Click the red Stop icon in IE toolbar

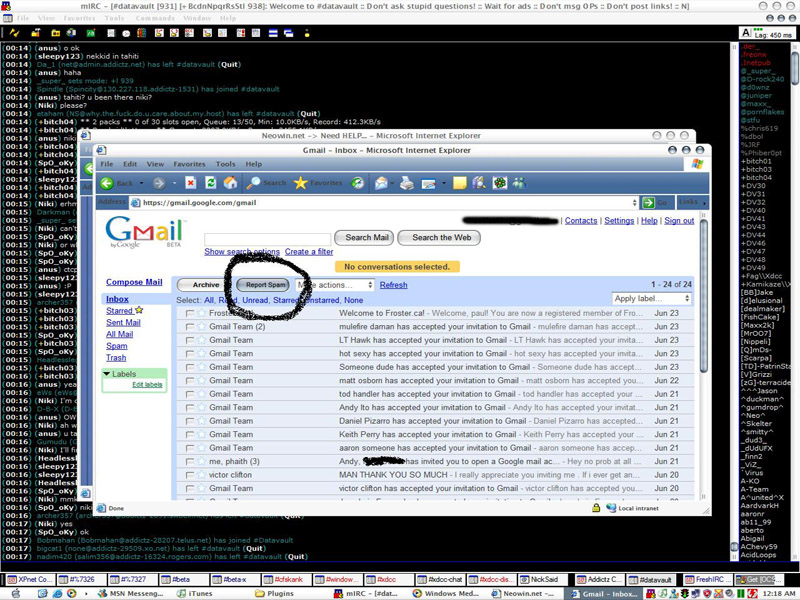click(190, 183)
